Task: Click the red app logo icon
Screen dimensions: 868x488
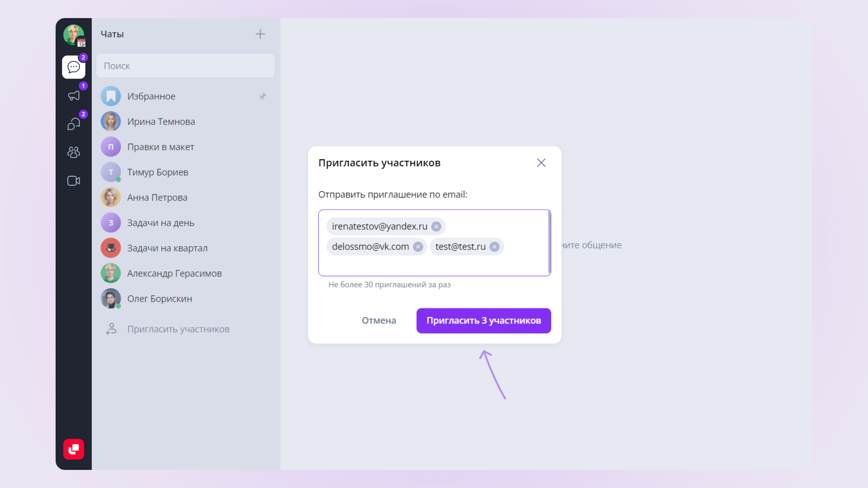Action: (x=74, y=449)
